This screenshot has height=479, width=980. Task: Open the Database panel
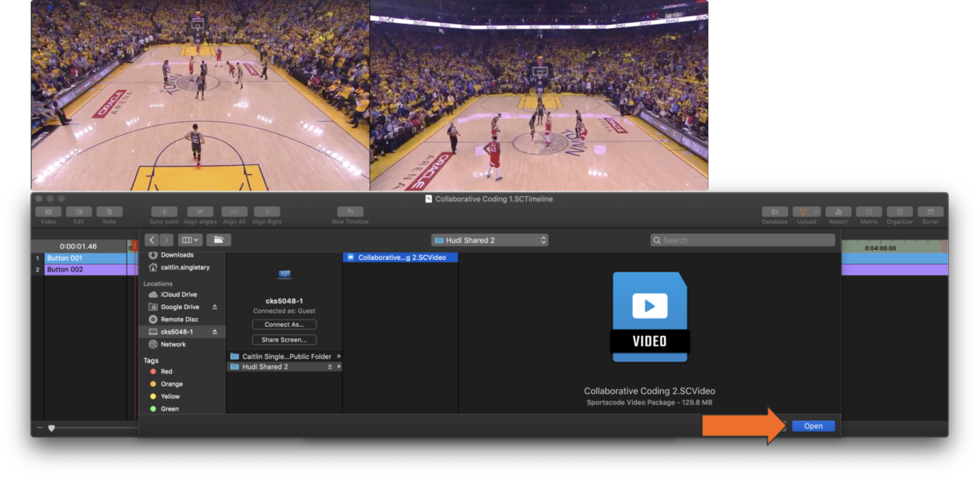(774, 211)
